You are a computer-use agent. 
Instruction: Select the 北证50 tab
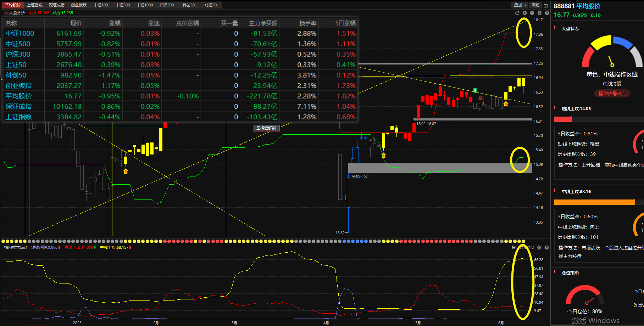coord(211,5)
